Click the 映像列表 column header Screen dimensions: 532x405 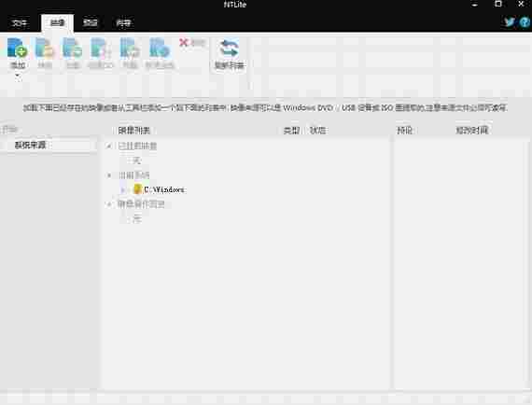(x=134, y=131)
